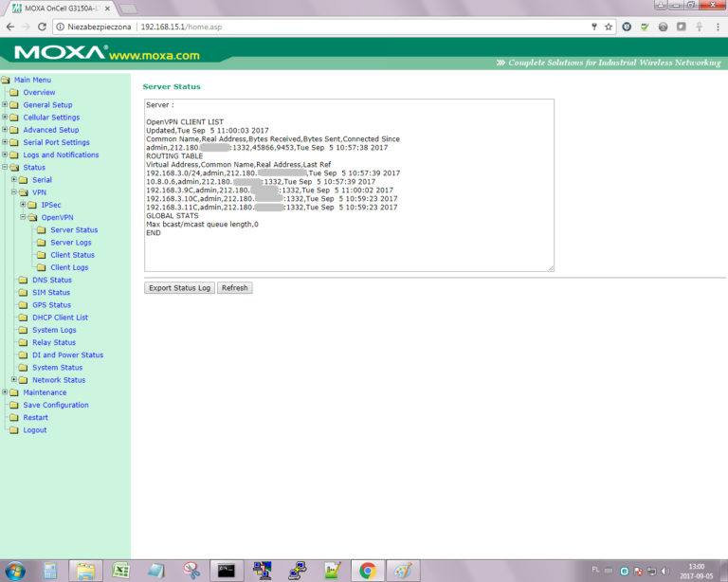Open System Status page
This screenshot has height=582, width=728.
click(57, 368)
